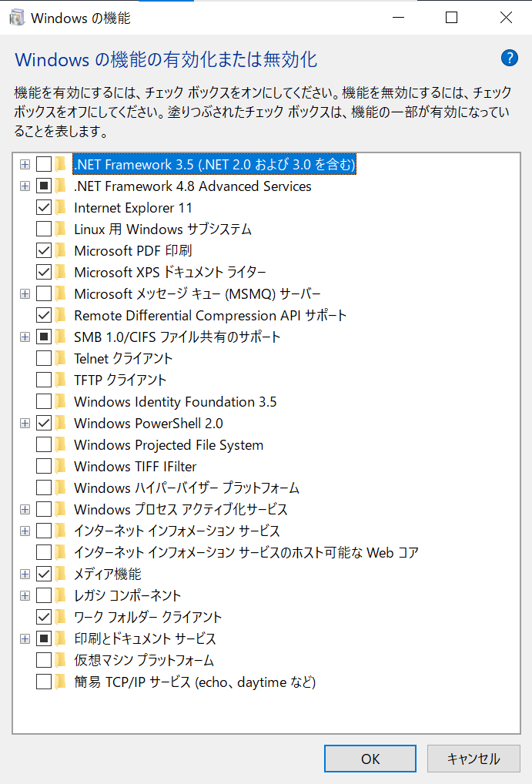
Task: Check 簡易 TCP/IP サービス checkbox
Action: point(44,682)
